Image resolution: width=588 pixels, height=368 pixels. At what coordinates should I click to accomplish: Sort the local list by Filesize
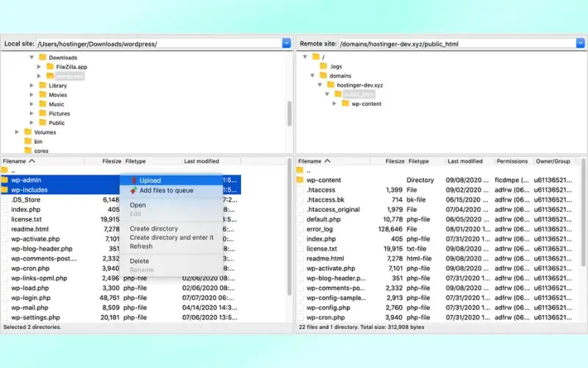tap(104, 161)
